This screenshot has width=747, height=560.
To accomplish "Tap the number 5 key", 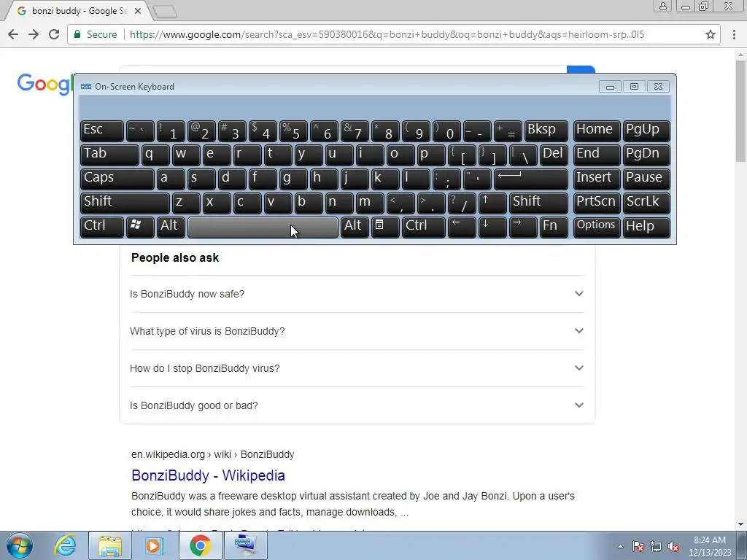I will pos(293,131).
